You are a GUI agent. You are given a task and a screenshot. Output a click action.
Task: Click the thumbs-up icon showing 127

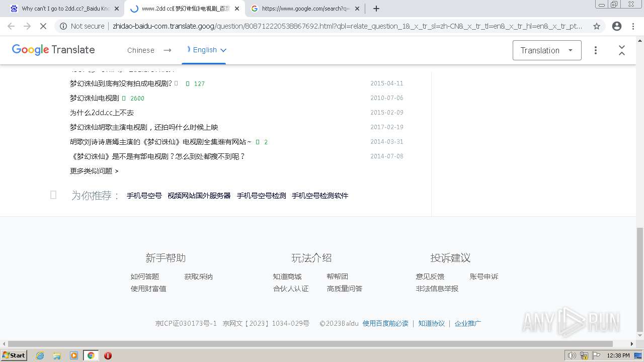188,84
